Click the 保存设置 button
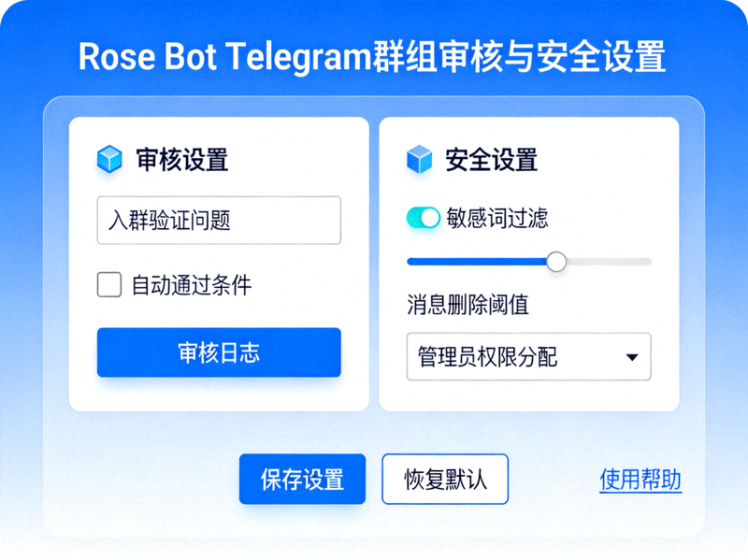The width and height of the screenshot is (748, 560). [x=302, y=479]
